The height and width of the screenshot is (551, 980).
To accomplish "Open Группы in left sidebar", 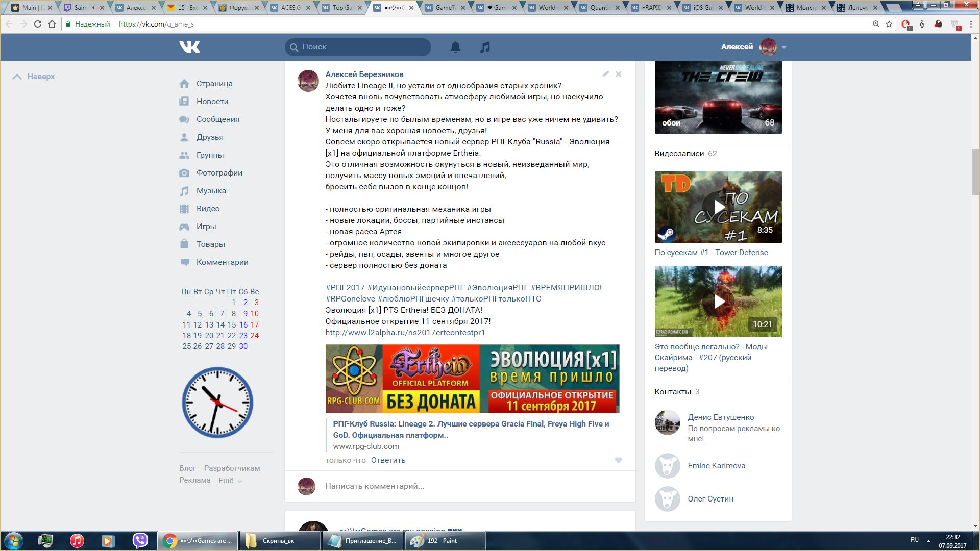I will pos(210,155).
